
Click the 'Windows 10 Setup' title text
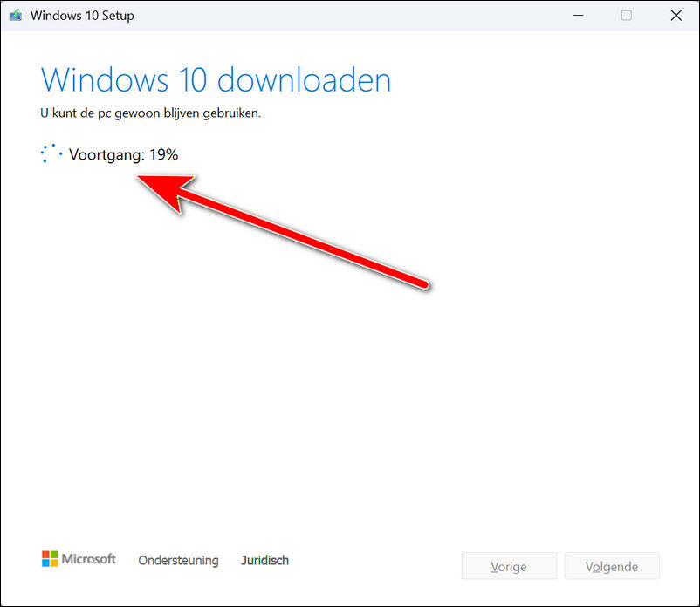[83, 16]
